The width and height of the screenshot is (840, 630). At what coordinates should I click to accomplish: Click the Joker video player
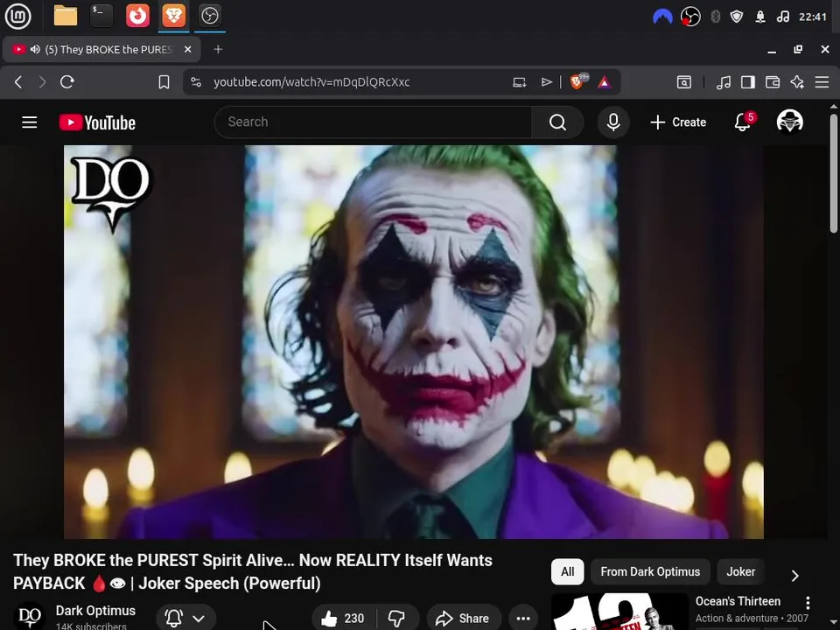(x=414, y=342)
